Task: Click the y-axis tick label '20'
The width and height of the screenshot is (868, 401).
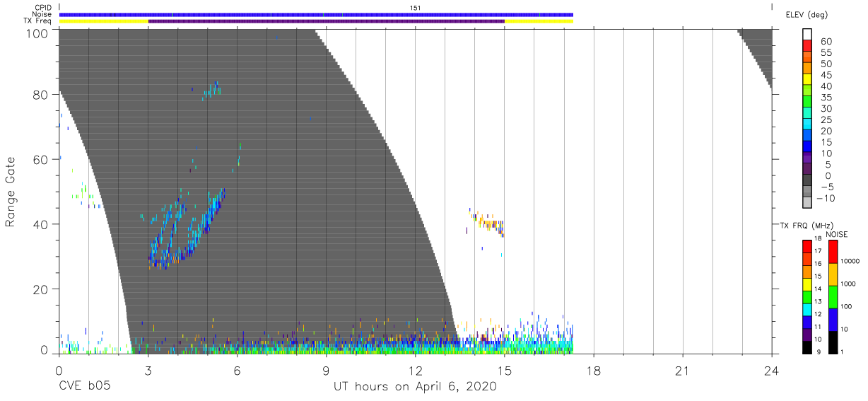Action: 42,289
